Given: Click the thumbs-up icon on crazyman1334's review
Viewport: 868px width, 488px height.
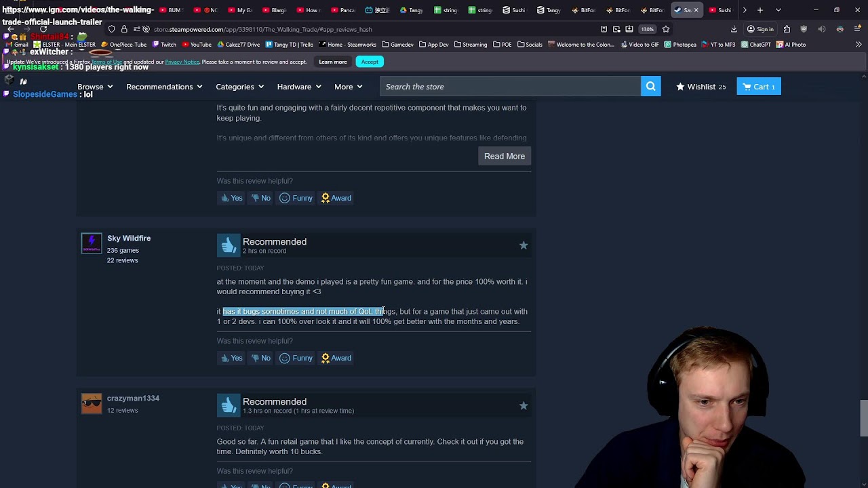Looking at the screenshot, I should pyautogui.click(x=229, y=405).
